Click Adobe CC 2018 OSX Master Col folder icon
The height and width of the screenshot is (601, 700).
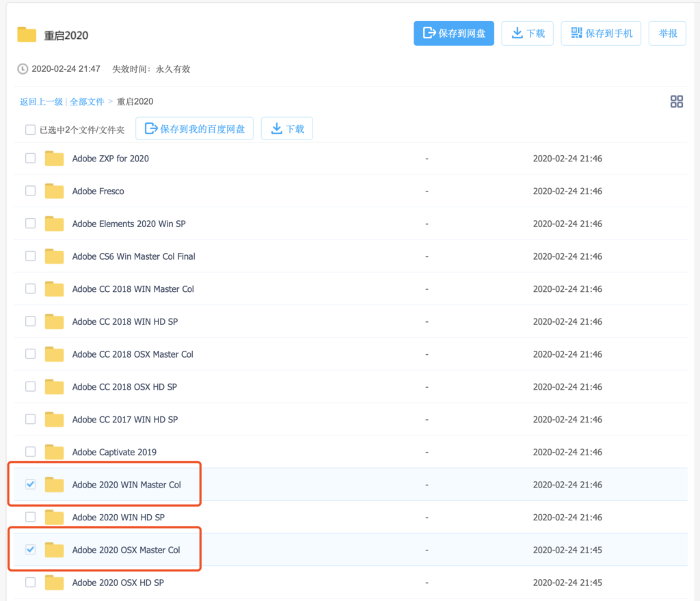tap(54, 354)
